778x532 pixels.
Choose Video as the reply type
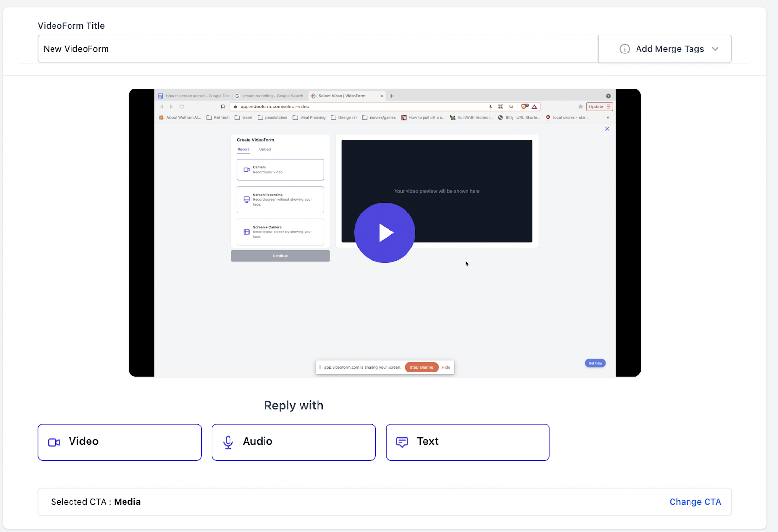pos(120,442)
